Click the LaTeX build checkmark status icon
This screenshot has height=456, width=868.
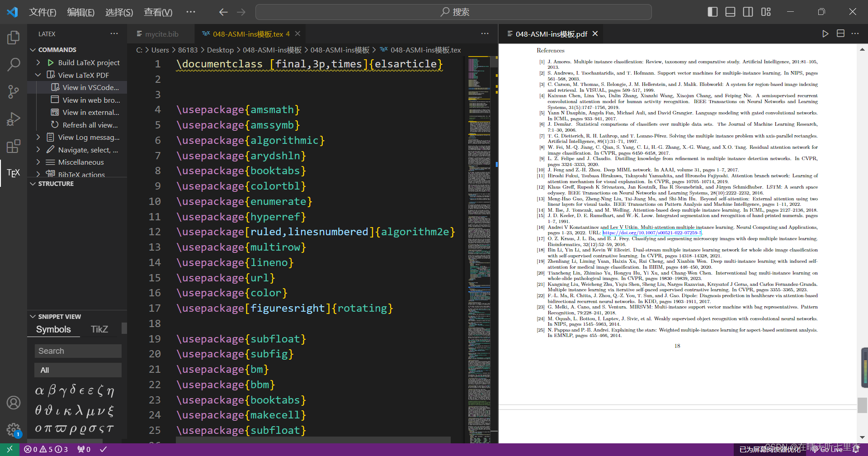click(x=103, y=449)
